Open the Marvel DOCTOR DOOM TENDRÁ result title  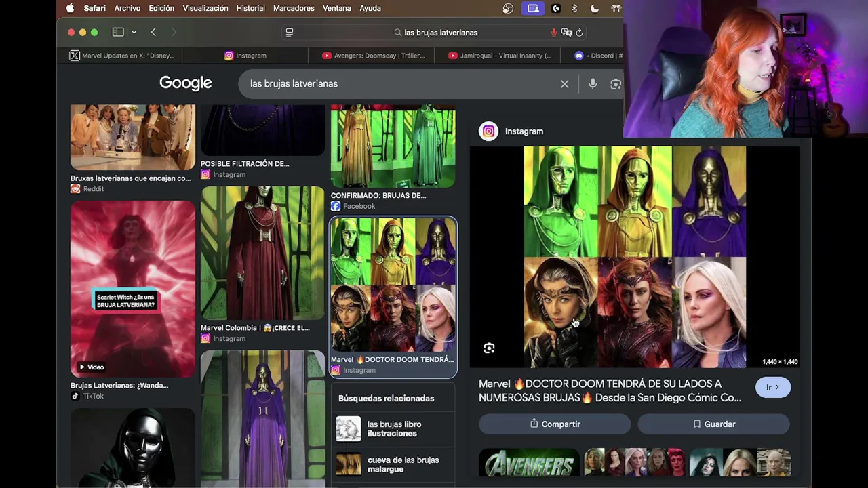pos(393,359)
